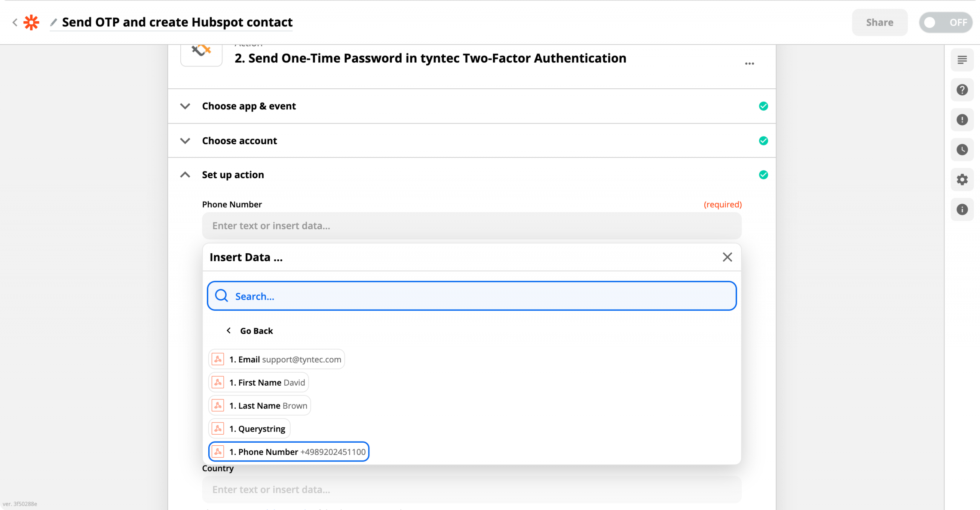Edit the Zap title Send OTP and create Hubspot contact
980x510 pixels.
tap(177, 22)
